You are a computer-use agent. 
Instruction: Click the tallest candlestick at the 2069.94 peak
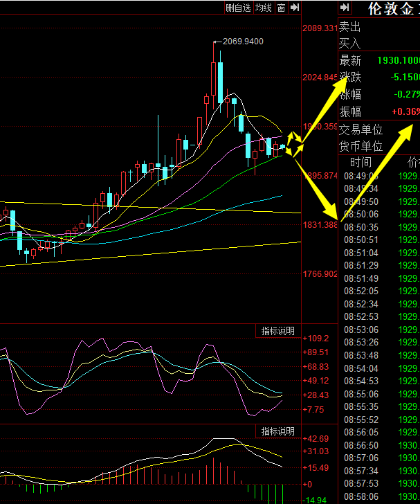tap(213, 79)
